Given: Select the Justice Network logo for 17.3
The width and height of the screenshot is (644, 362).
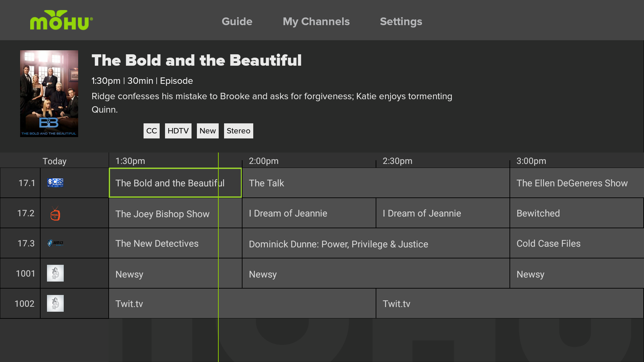Looking at the screenshot, I should click(55, 243).
